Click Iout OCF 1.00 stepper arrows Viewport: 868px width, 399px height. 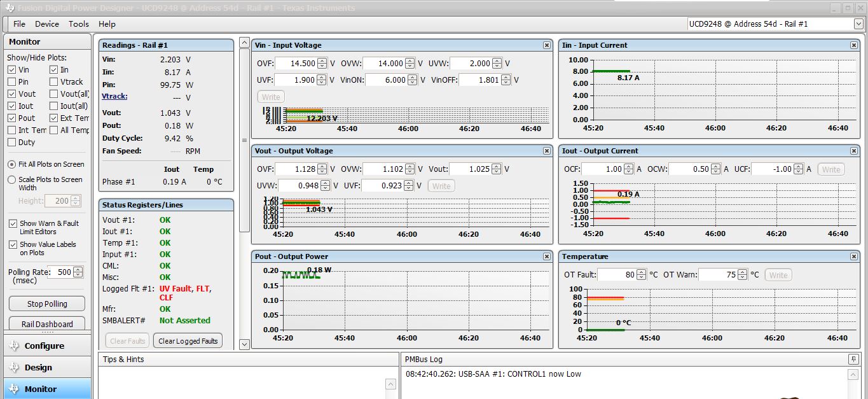click(628, 169)
